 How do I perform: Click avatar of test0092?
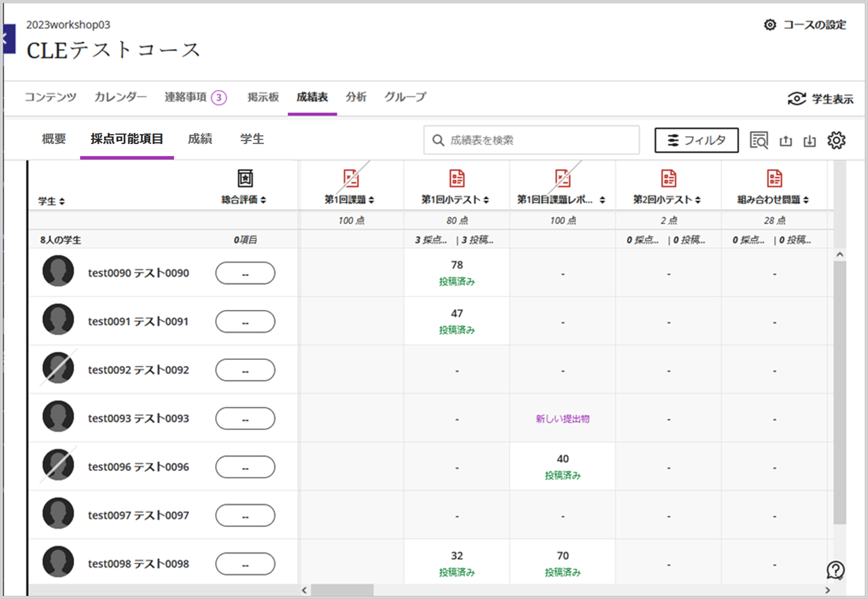(58, 368)
